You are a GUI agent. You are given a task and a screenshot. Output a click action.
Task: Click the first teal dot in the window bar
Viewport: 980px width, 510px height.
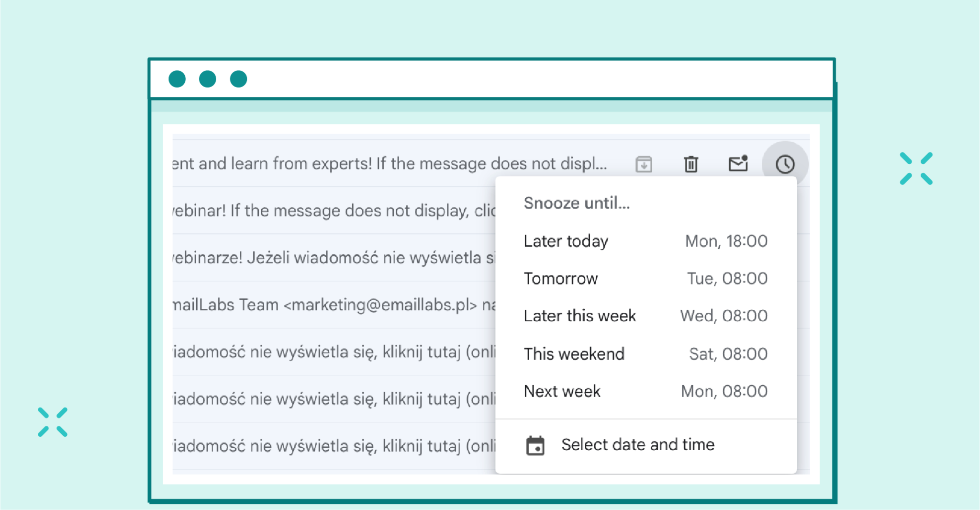pyautogui.click(x=177, y=79)
